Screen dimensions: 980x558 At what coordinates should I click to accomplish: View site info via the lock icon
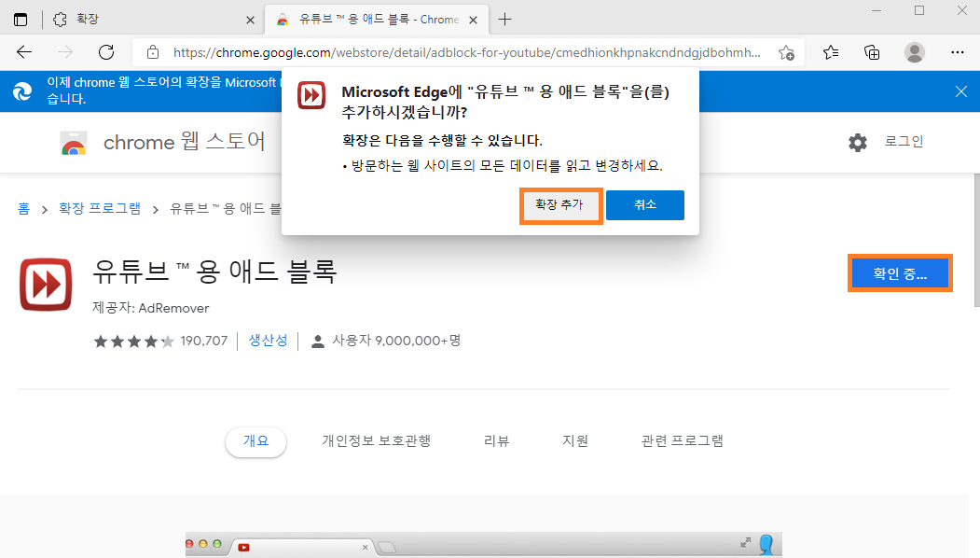(x=153, y=52)
